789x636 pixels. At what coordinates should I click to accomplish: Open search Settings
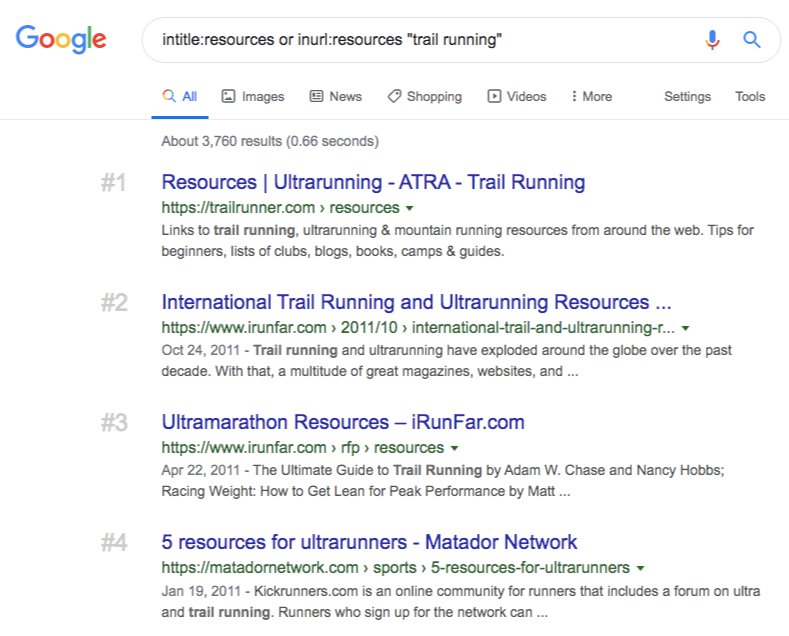click(x=687, y=96)
